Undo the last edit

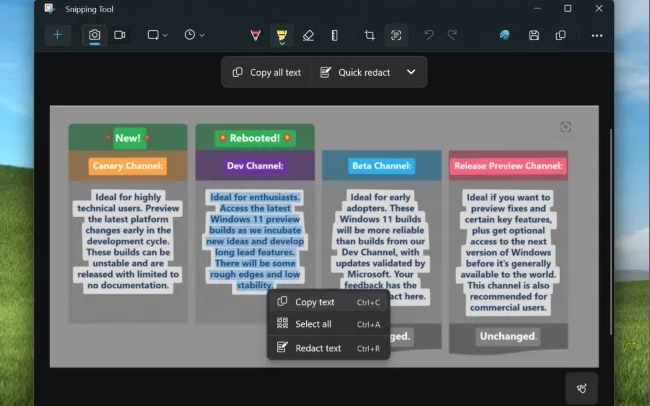pyautogui.click(x=429, y=35)
